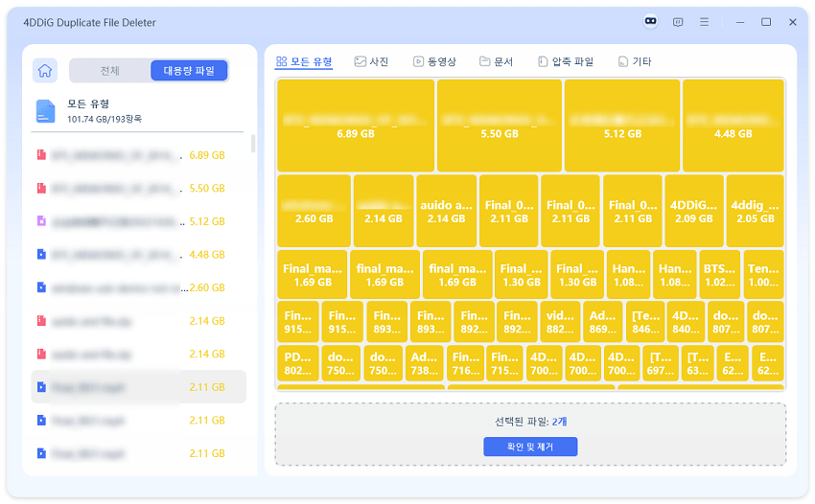The image size is (815, 504).
Task: Select the 압축 파일 tab
Action: coord(566,62)
